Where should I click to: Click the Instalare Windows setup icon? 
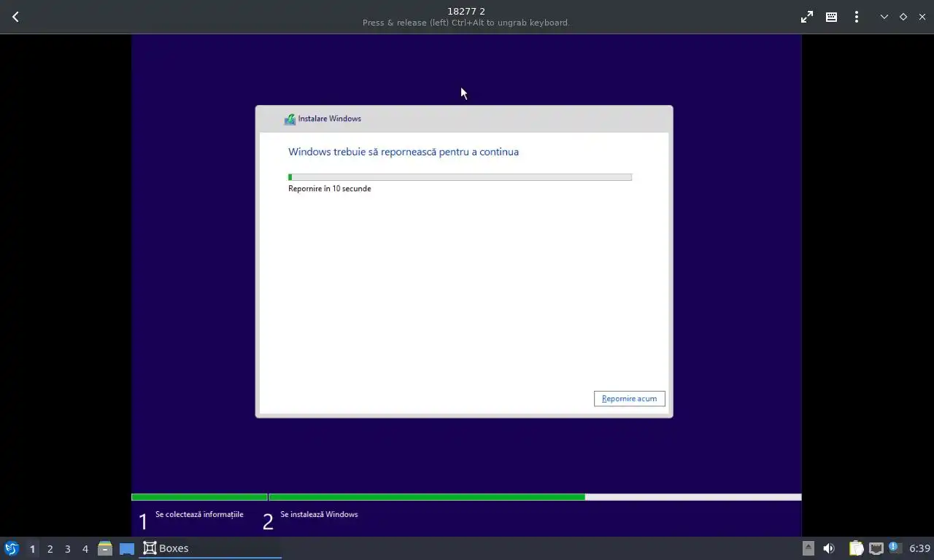pyautogui.click(x=290, y=119)
